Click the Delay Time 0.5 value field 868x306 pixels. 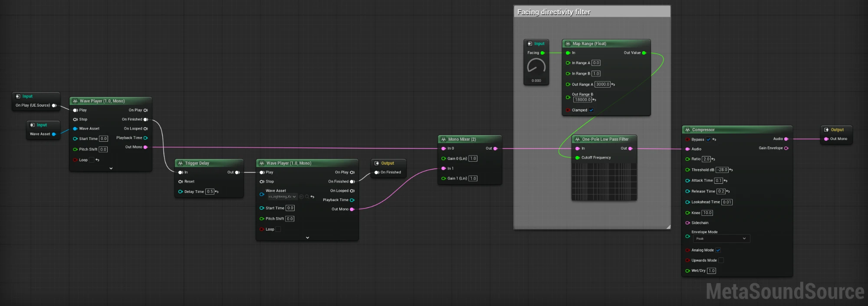click(x=210, y=192)
